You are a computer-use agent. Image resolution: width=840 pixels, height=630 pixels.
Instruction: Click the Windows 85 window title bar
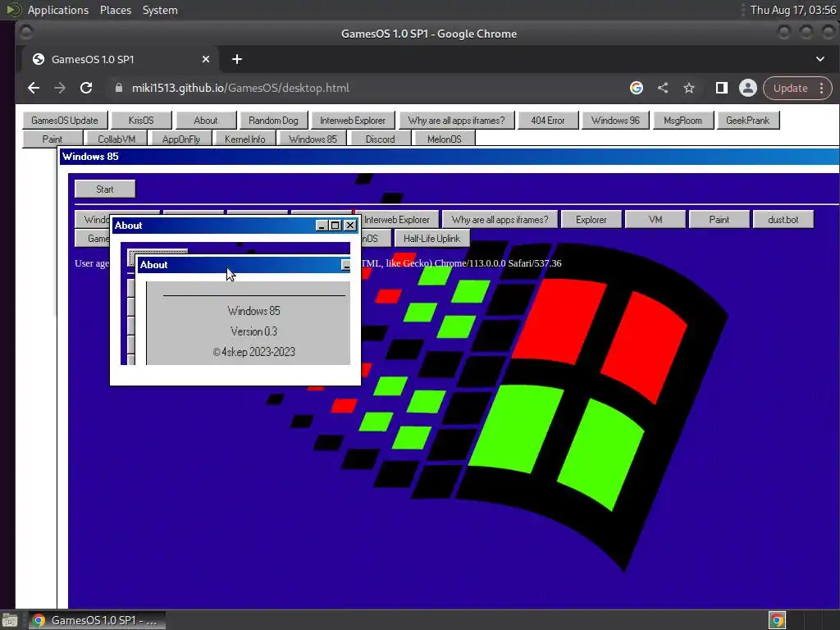click(x=449, y=157)
